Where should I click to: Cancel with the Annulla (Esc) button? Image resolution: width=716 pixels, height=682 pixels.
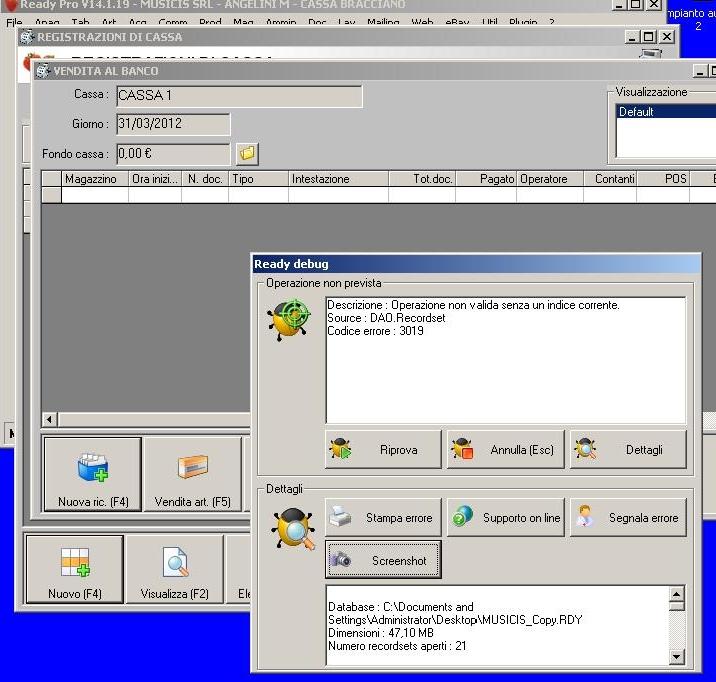click(505, 449)
